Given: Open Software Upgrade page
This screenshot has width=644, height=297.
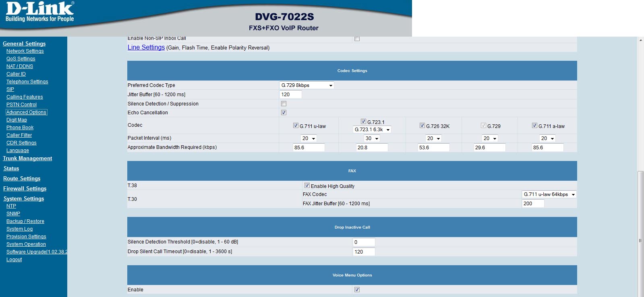Looking at the screenshot, I should coord(37,252).
